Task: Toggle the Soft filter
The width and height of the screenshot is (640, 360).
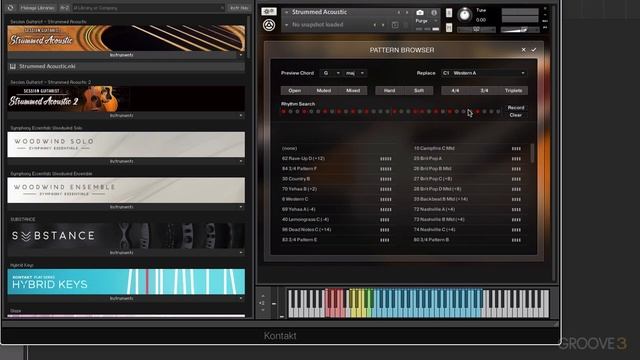Action: pos(419,91)
